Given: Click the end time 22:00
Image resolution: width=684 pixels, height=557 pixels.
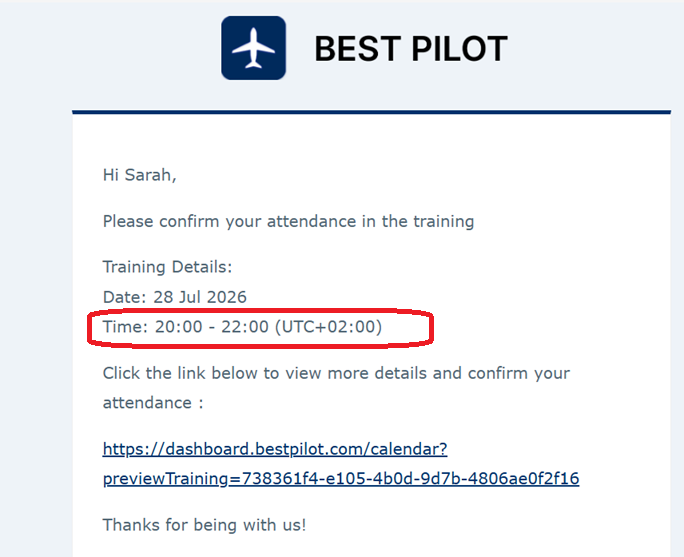Looking at the screenshot, I should coord(245,327).
